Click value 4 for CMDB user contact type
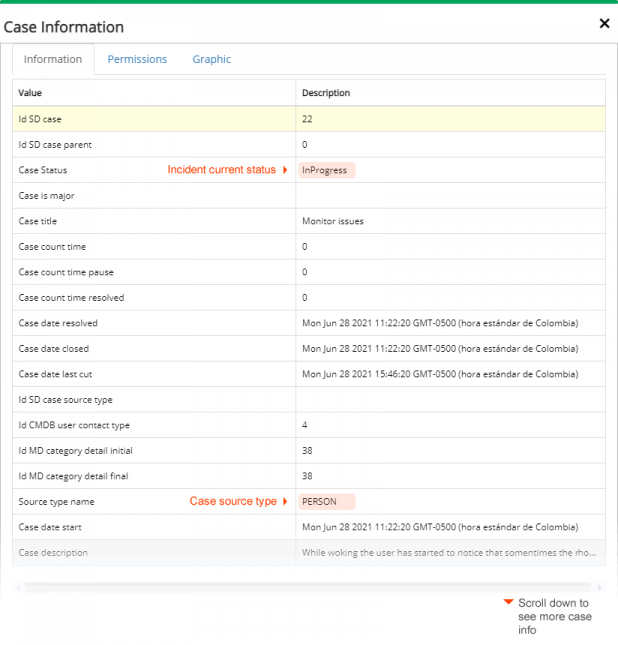The width and height of the screenshot is (618, 645). click(x=304, y=425)
